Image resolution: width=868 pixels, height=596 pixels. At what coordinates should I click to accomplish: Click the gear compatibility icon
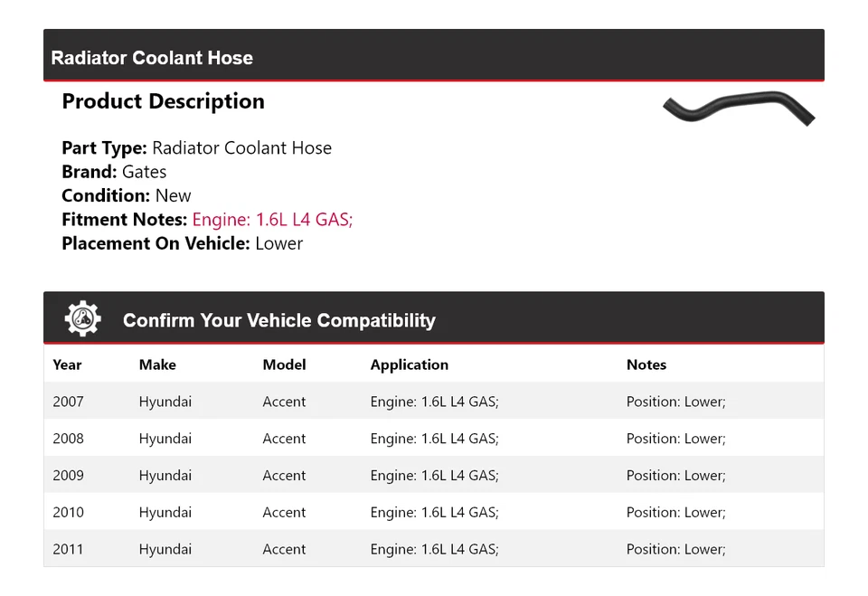82,319
